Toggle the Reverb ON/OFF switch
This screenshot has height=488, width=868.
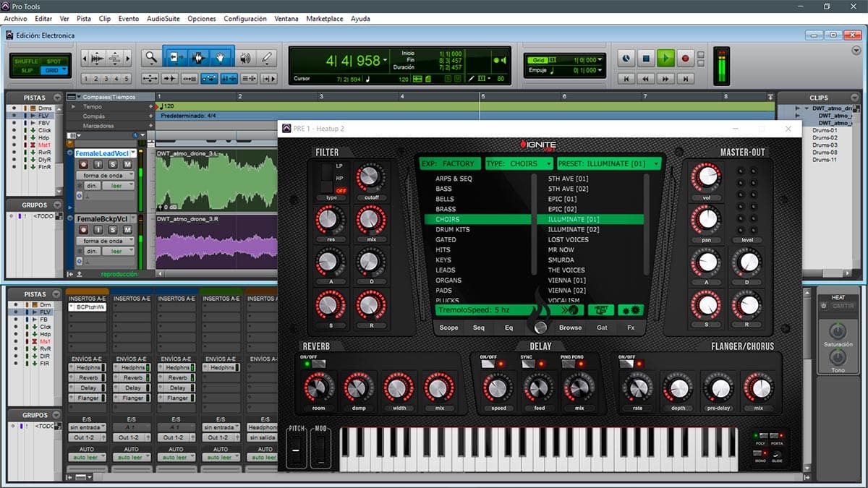pyautogui.click(x=318, y=364)
